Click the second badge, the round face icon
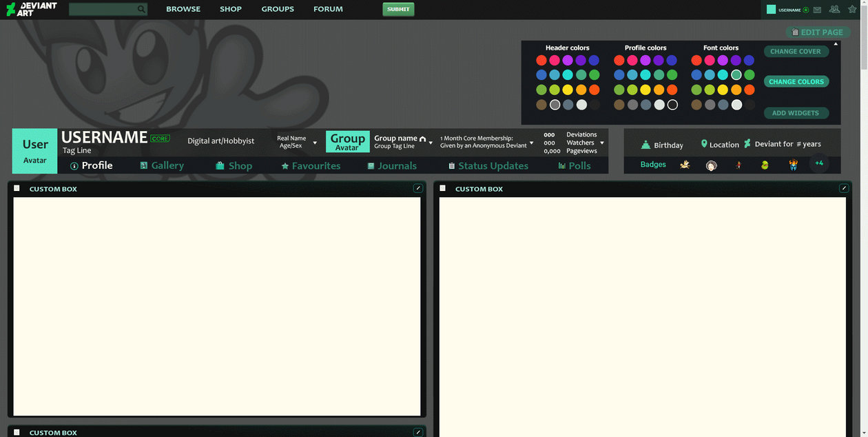Viewport: 868px width, 437px height. [712, 165]
